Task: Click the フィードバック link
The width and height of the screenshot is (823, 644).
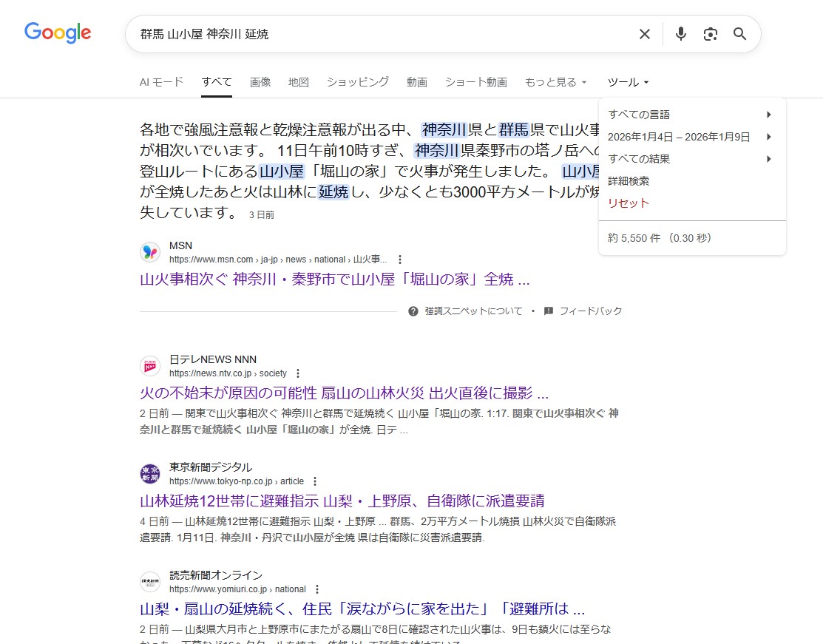Action: [x=590, y=311]
